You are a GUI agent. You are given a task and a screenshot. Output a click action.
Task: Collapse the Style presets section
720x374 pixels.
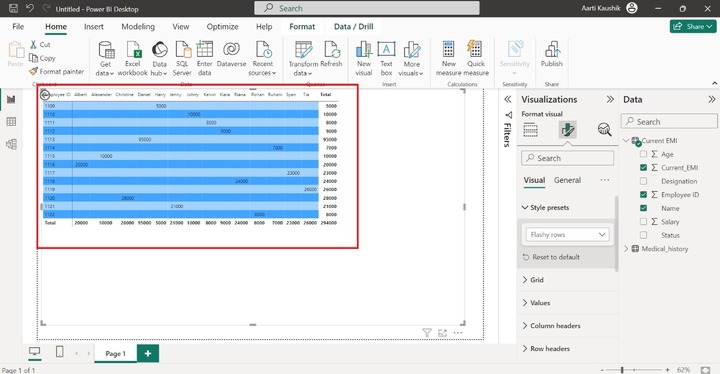click(x=525, y=208)
